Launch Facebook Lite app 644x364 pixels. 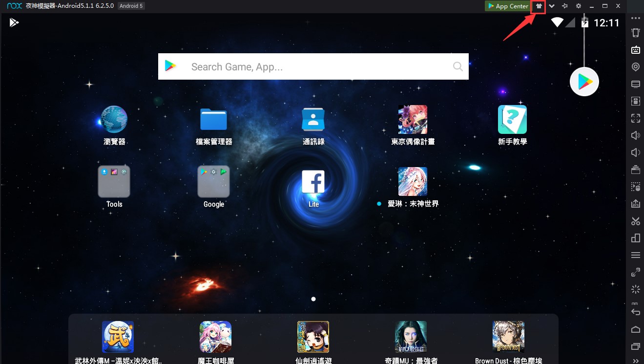coord(313,188)
